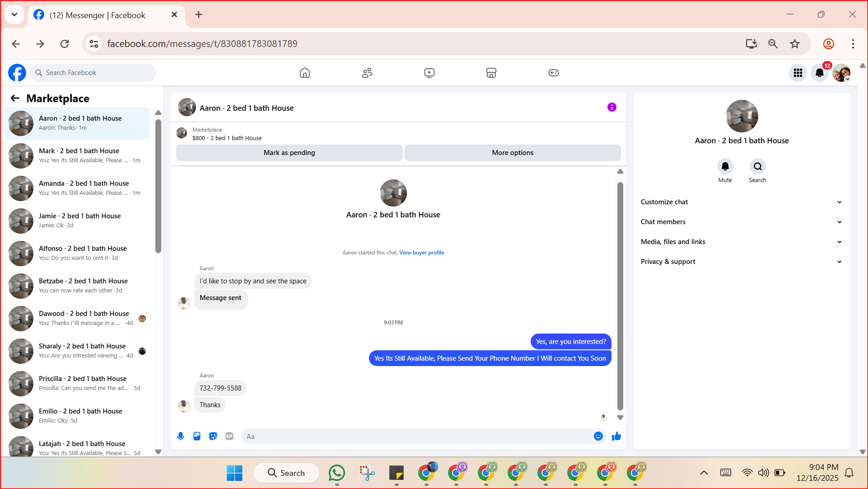Open the View buyer profile link
The height and width of the screenshot is (489, 868).
422,253
